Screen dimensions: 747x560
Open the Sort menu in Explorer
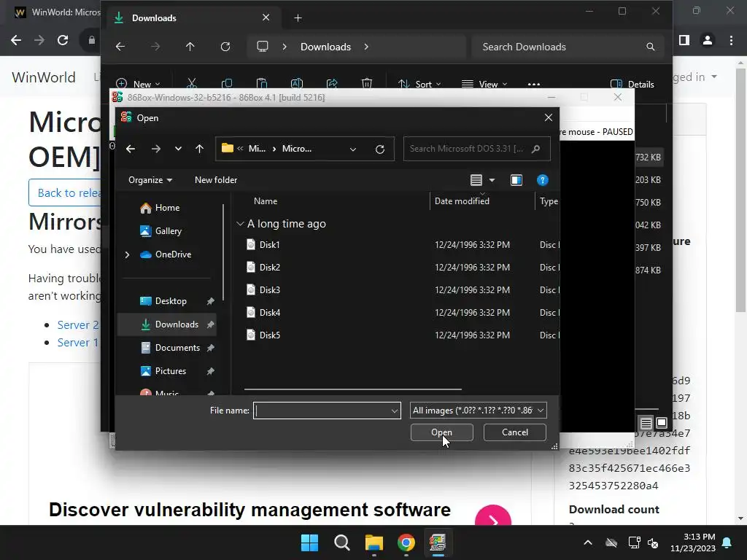pyautogui.click(x=419, y=85)
